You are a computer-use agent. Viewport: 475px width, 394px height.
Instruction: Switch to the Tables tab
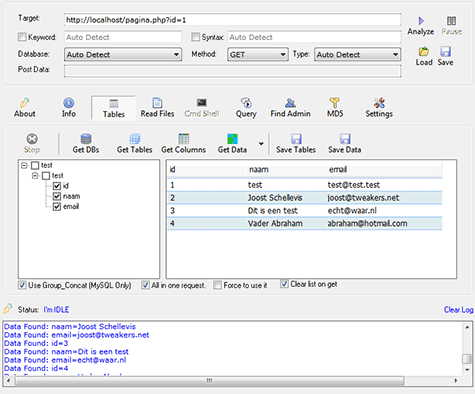pyautogui.click(x=113, y=108)
